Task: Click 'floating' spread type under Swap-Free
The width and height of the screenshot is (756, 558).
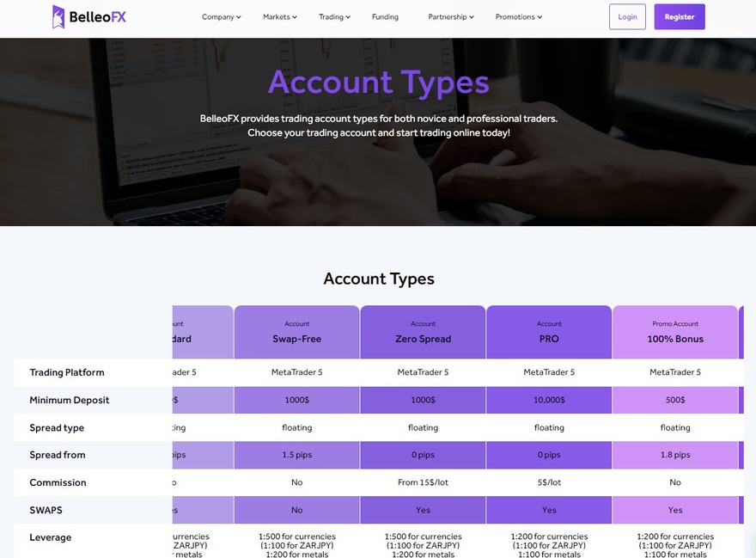Action: 297,427
